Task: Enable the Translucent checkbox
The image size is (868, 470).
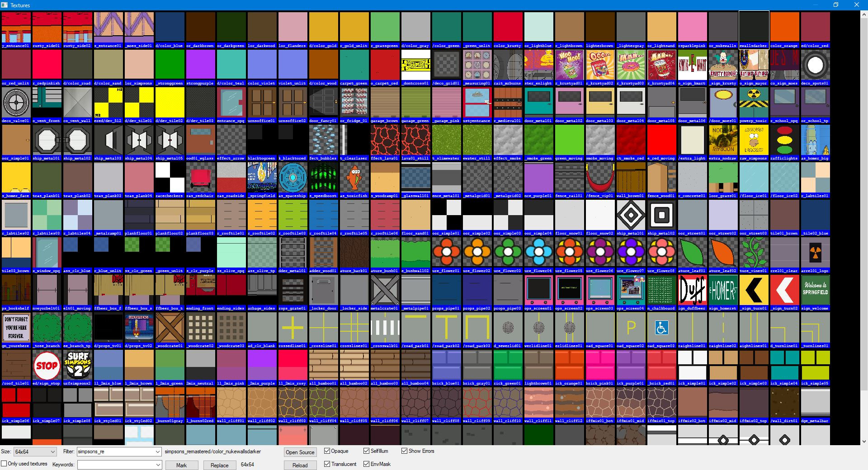Action: [x=326, y=464]
